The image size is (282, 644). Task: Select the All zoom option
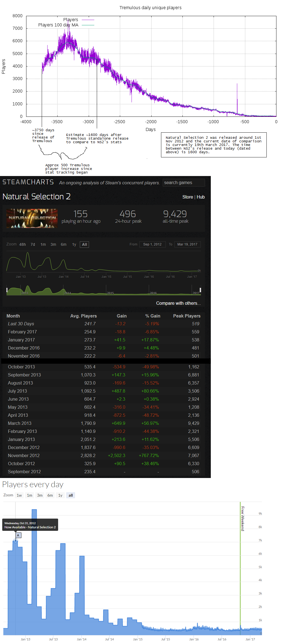85,244
